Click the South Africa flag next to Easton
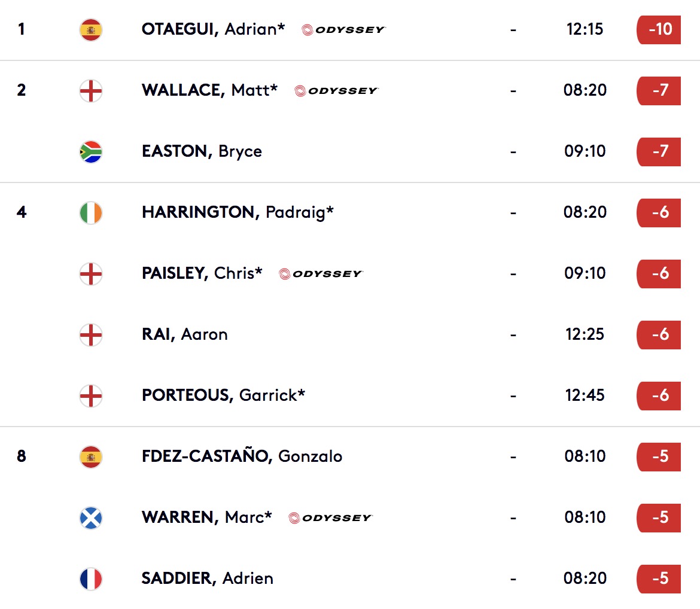 (90, 152)
